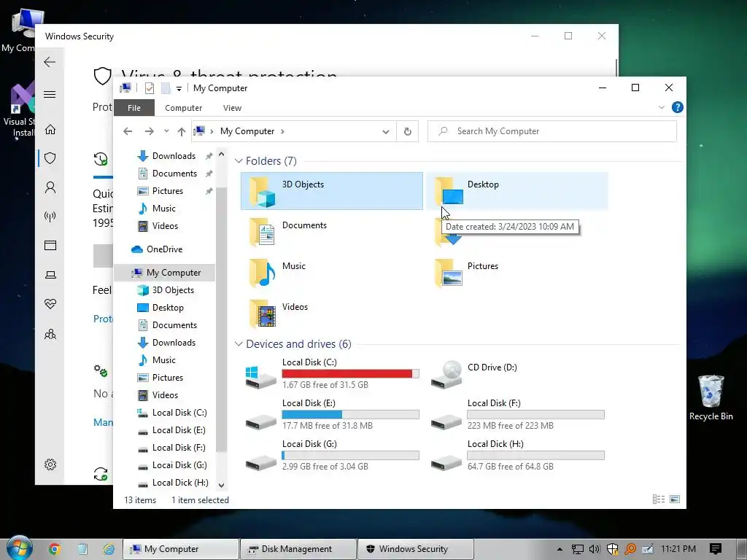The width and height of the screenshot is (747, 560).
Task: Open the Videos folder in main pane
Action: 332,314
